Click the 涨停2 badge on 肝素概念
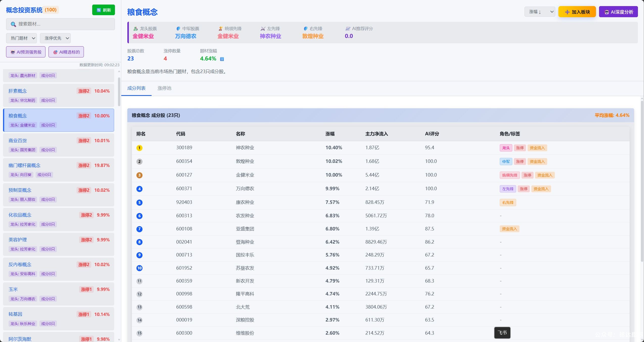This screenshot has height=342, width=644. (84, 91)
